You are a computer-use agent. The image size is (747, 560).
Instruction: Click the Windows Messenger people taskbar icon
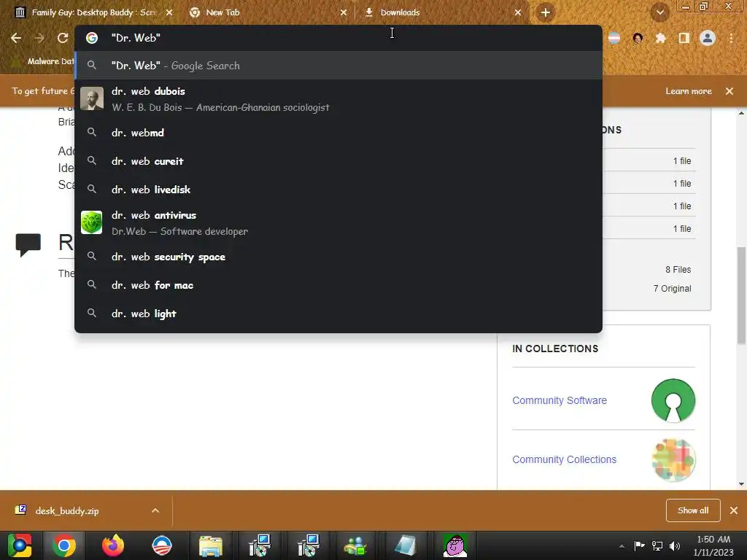[355, 546]
